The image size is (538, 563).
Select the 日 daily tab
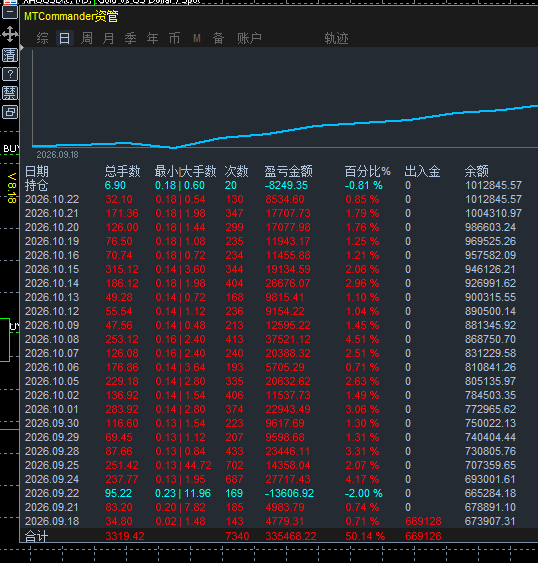(x=65, y=38)
